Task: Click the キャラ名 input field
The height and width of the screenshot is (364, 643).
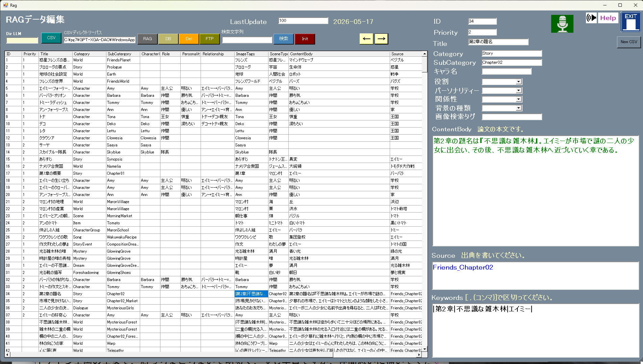Action: point(507,71)
